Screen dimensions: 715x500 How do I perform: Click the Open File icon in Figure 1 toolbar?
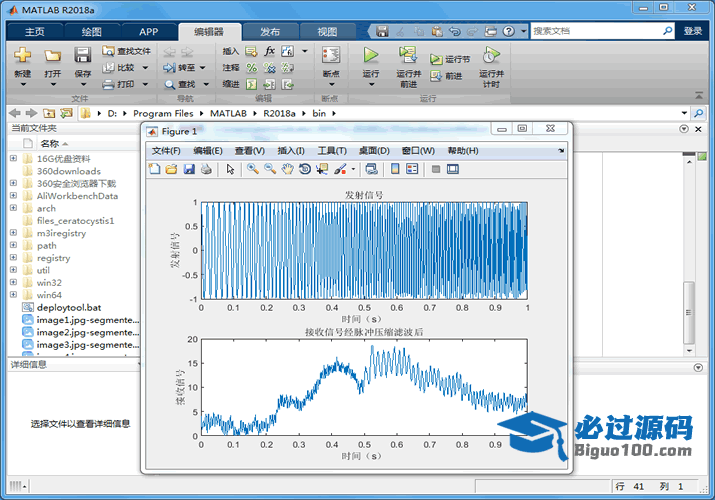[171, 169]
